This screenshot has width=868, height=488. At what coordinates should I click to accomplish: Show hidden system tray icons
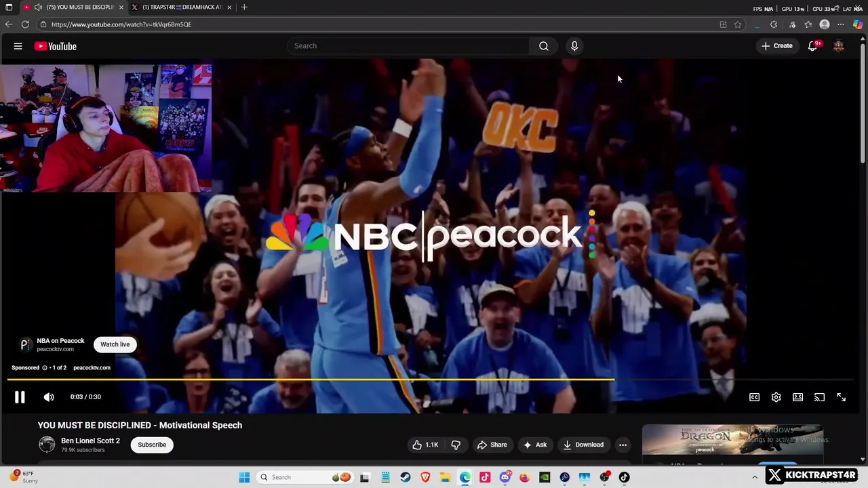[x=755, y=477]
